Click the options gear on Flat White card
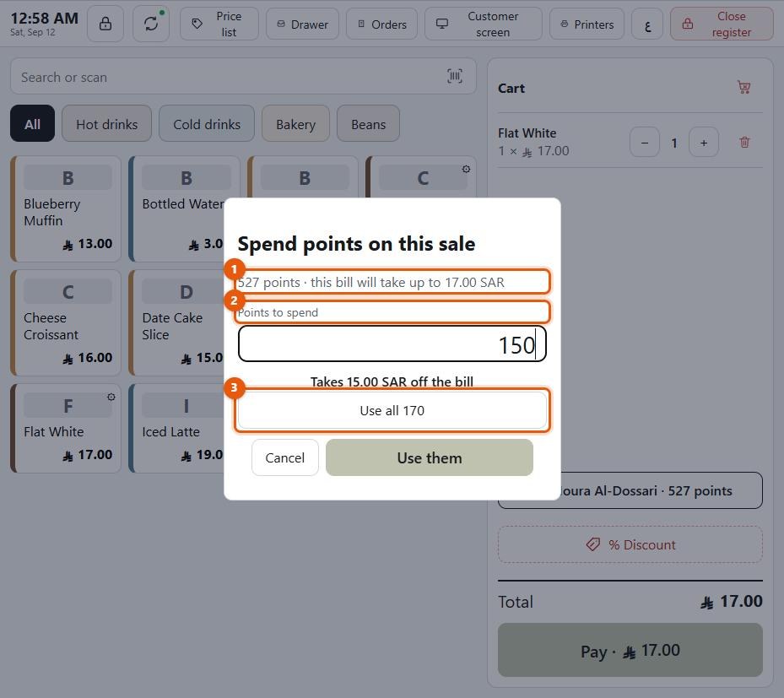The image size is (784, 698). [x=111, y=397]
